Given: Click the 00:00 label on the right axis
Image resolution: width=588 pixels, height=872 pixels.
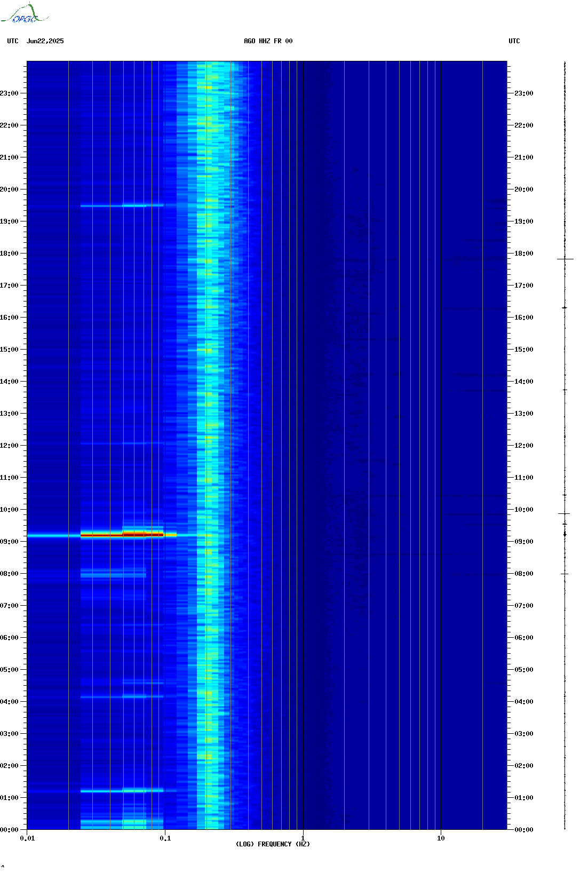Looking at the screenshot, I should (x=524, y=830).
